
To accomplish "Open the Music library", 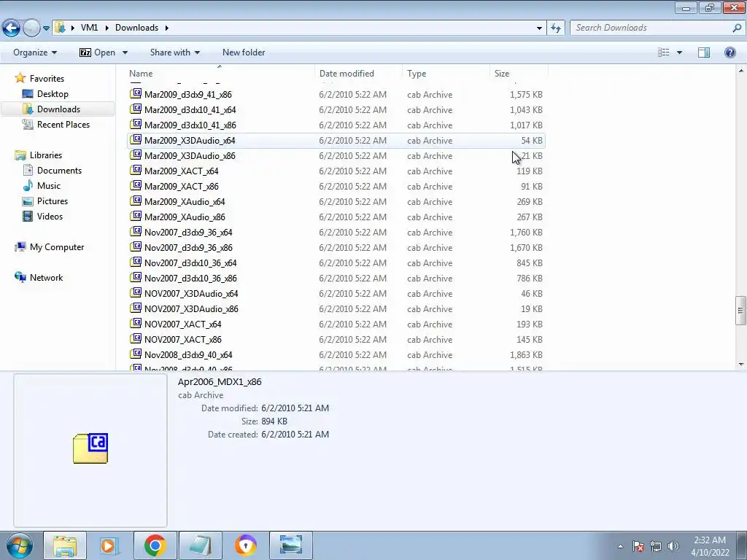I will tap(49, 186).
